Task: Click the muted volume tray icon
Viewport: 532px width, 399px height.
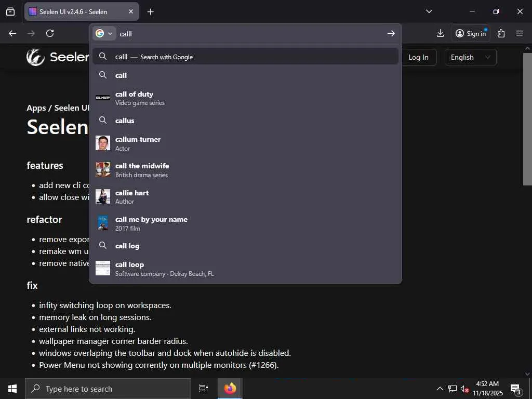Action: (x=465, y=389)
